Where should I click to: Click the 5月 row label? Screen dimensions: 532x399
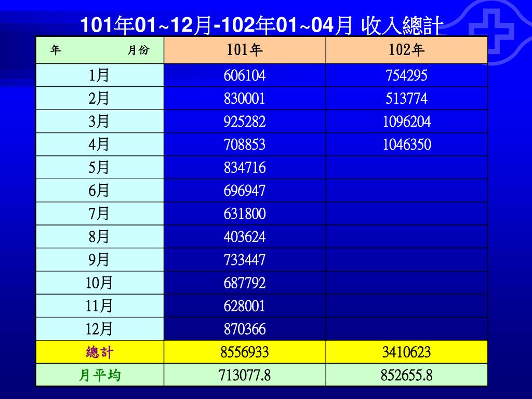pos(99,168)
